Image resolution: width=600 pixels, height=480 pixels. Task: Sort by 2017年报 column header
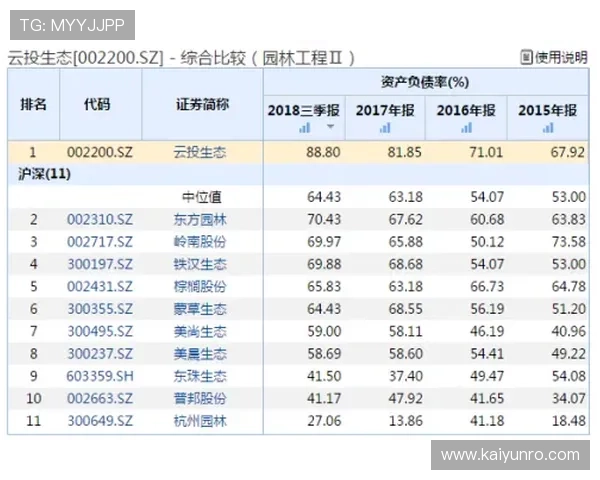[x=385, y=111]
